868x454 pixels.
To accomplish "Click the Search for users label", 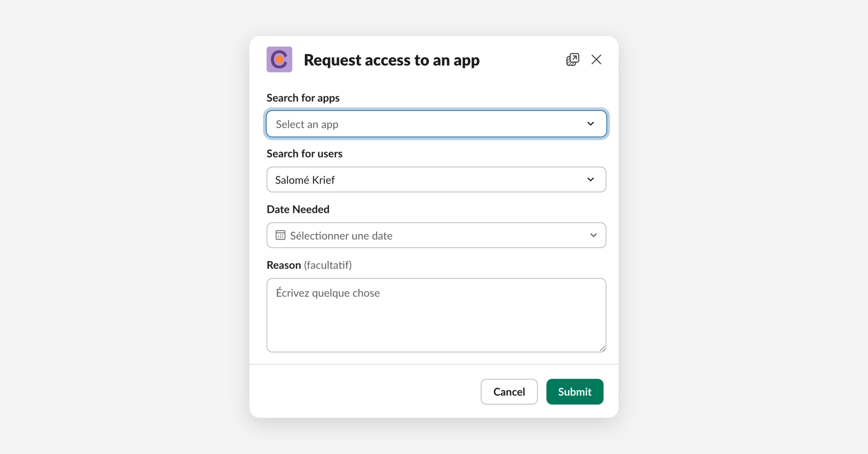I will click(304, 154).
